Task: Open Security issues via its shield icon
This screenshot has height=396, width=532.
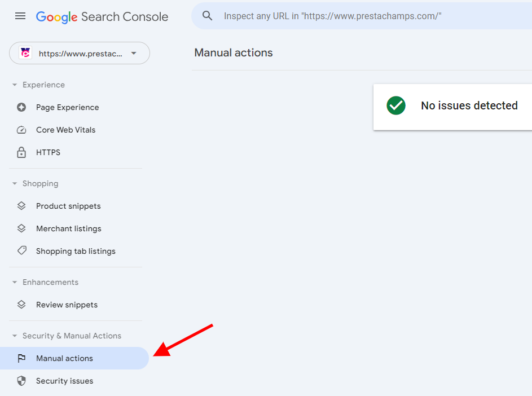Action: (21, 381)
